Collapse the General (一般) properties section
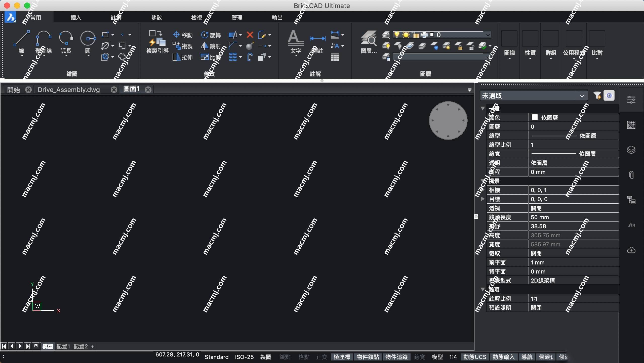644x363 pixels. 482,108
